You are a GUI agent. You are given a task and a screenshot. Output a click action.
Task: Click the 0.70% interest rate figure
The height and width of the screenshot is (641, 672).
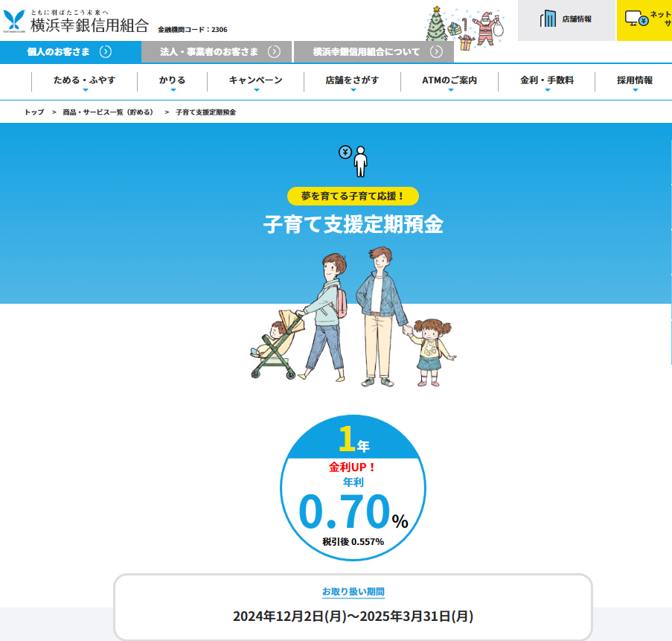[353, 511]
